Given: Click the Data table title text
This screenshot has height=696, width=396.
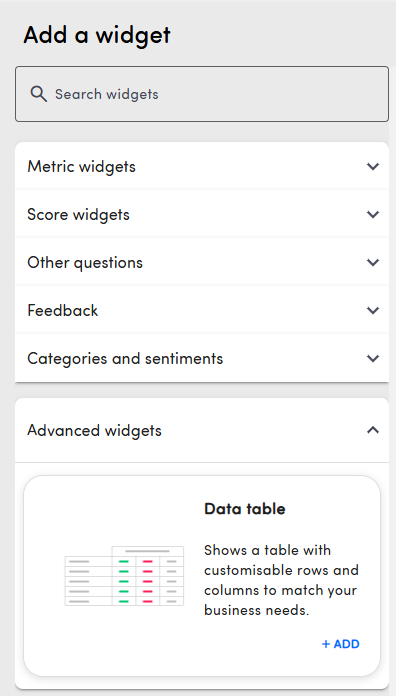Looking at the screenshot, I should (245, 509).
